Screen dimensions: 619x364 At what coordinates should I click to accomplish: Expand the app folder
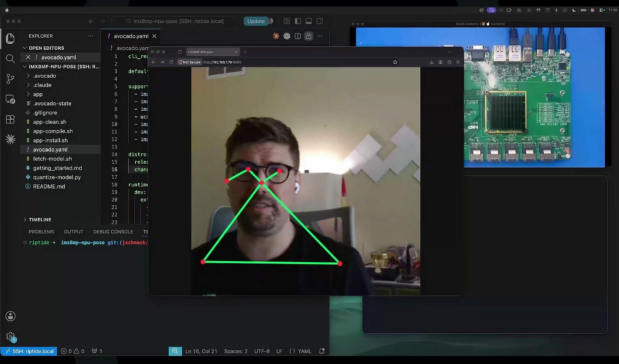click(38, 94)
